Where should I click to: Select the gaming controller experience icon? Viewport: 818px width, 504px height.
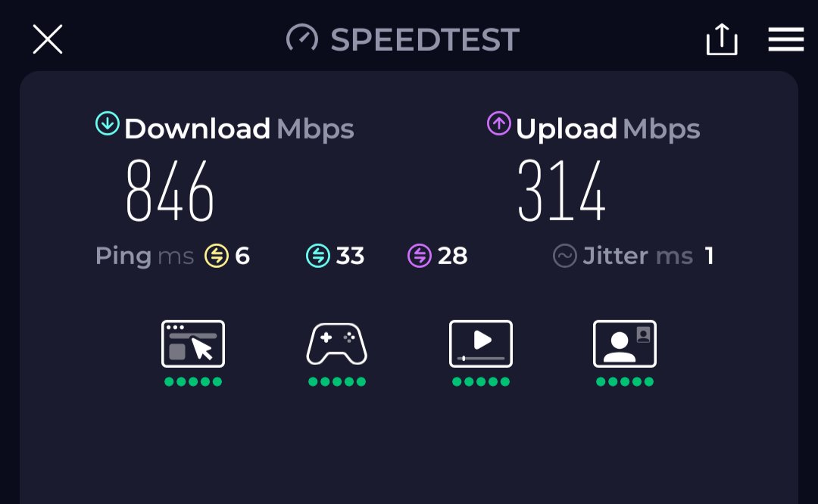pyautogui.click(x=337, y=344)
